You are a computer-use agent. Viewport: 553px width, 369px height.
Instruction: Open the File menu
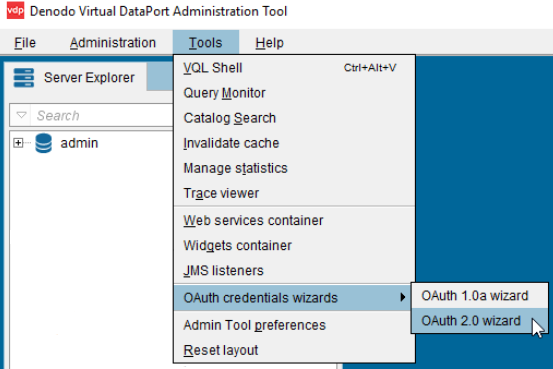(x=25, y=43)
